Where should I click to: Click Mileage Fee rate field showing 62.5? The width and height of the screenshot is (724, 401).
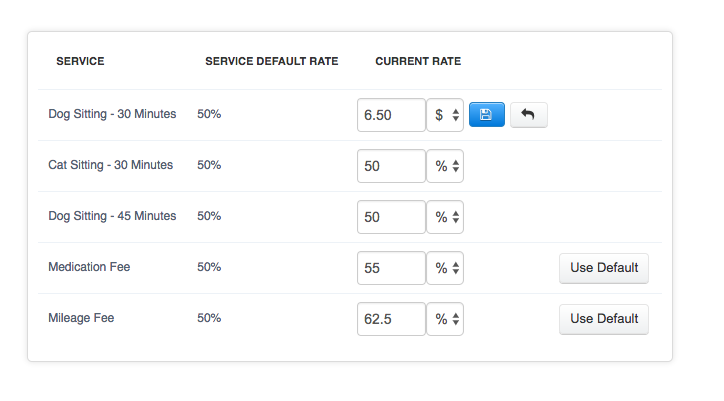[x=391, y=319]
